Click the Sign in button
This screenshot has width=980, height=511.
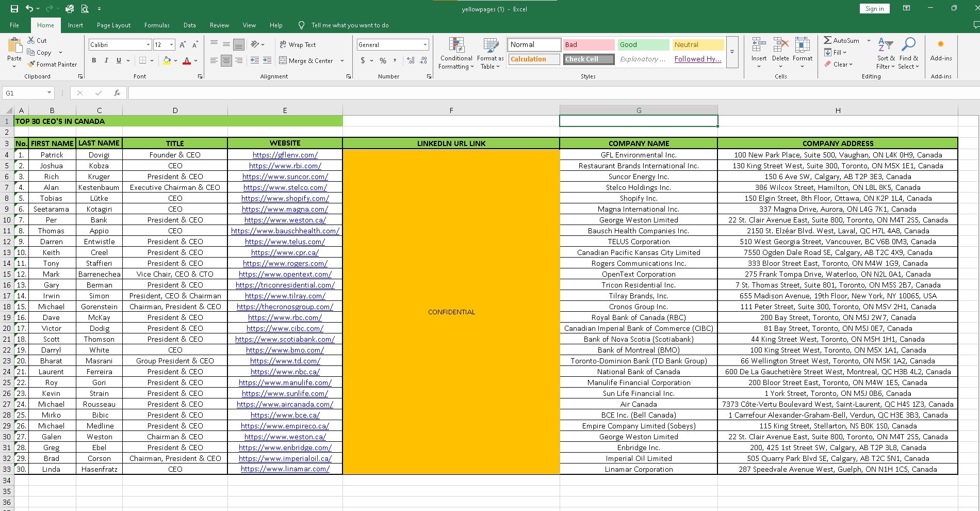tap(874, 9)
